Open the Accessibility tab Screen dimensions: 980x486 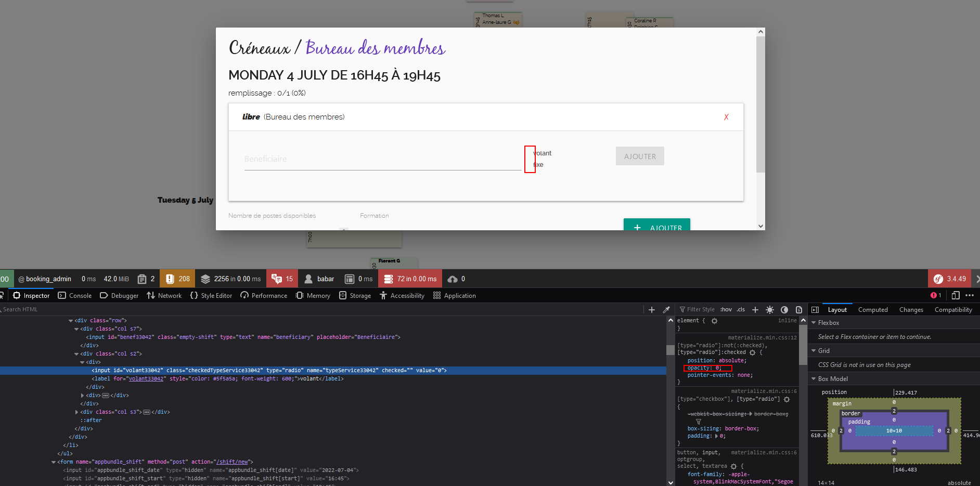point(402,295)
